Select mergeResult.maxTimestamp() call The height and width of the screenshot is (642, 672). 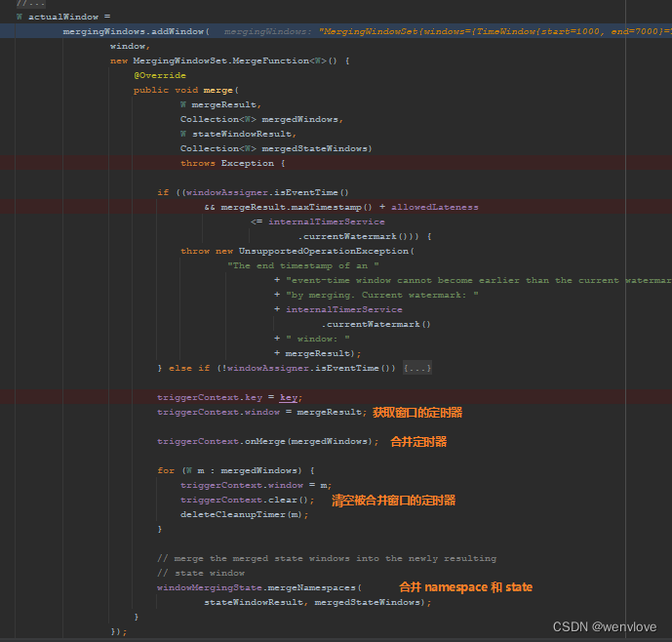[296, 207]
